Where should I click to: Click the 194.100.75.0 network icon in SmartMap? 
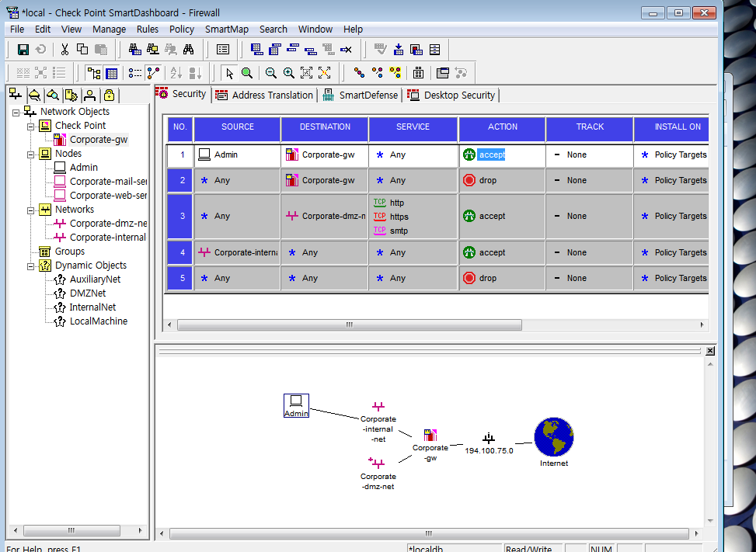click(x=489, y=438)
